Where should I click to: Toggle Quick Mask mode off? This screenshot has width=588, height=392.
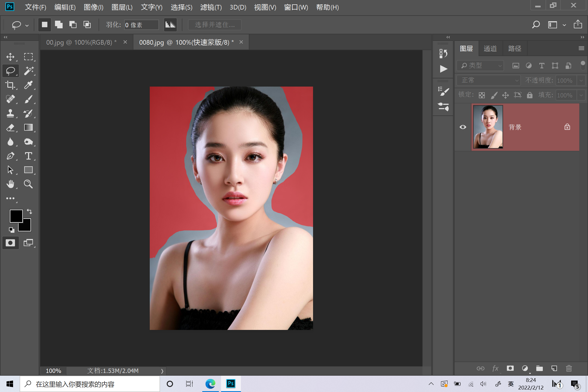(x=10, y=243)
